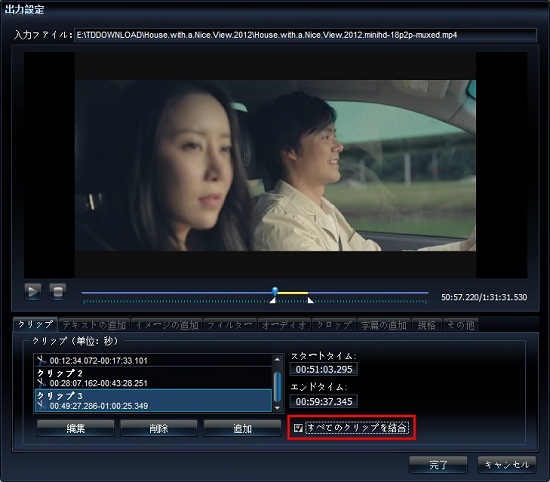
Task: Click the 編集 button
Action: pyautogui.click(x=76, y=428)
